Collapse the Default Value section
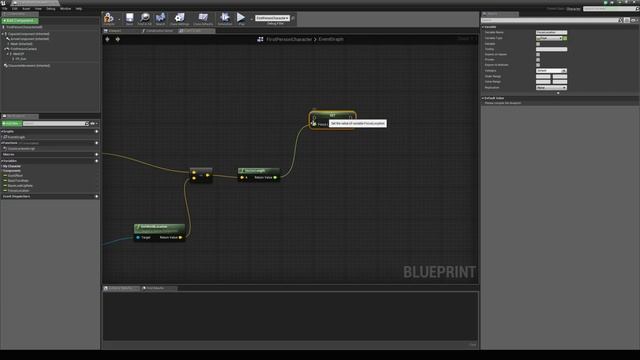This screenshot has width=640, height=360. point(483,98)
